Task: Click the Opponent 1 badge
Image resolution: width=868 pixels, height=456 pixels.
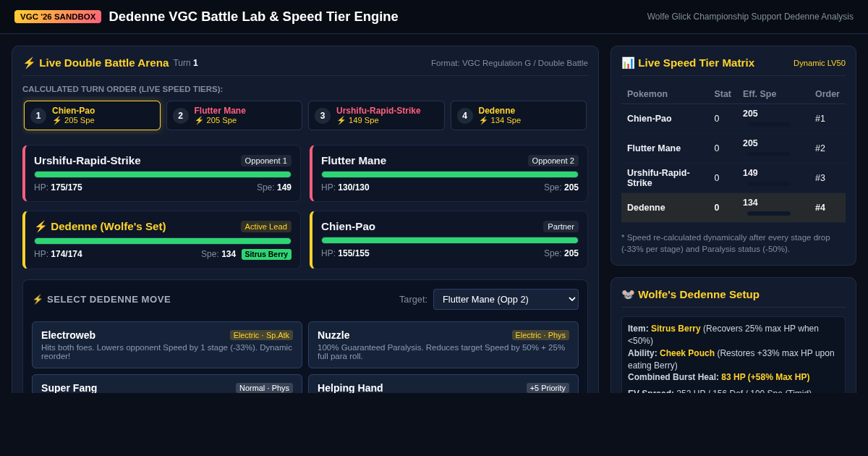Action: coord(266,161)
